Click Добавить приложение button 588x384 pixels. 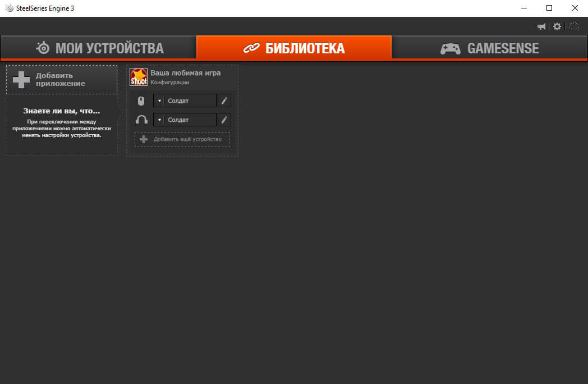coord(62,80)
